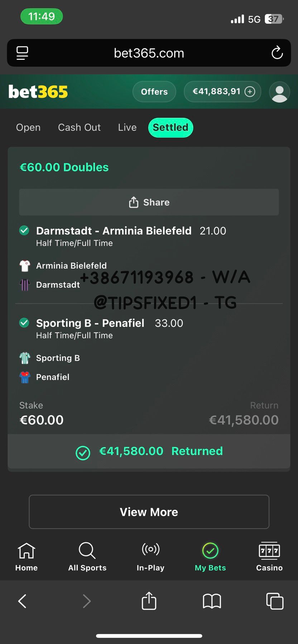Screen dimensions: 298x644
Task: Select the Live bets tab
Action: click(x=127, y=127)
